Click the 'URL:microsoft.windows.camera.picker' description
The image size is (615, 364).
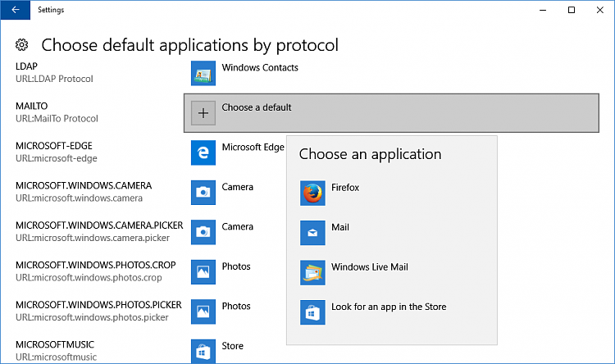click(93, 238)
